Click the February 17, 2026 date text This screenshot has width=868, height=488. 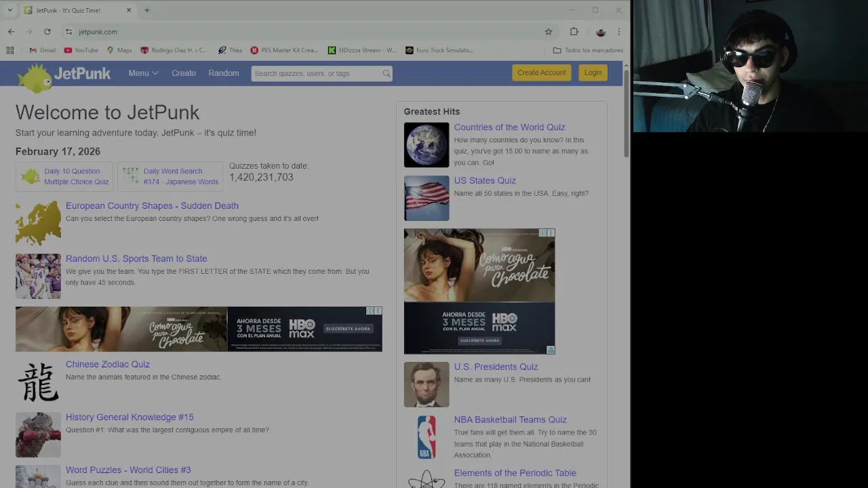[58, 151]
